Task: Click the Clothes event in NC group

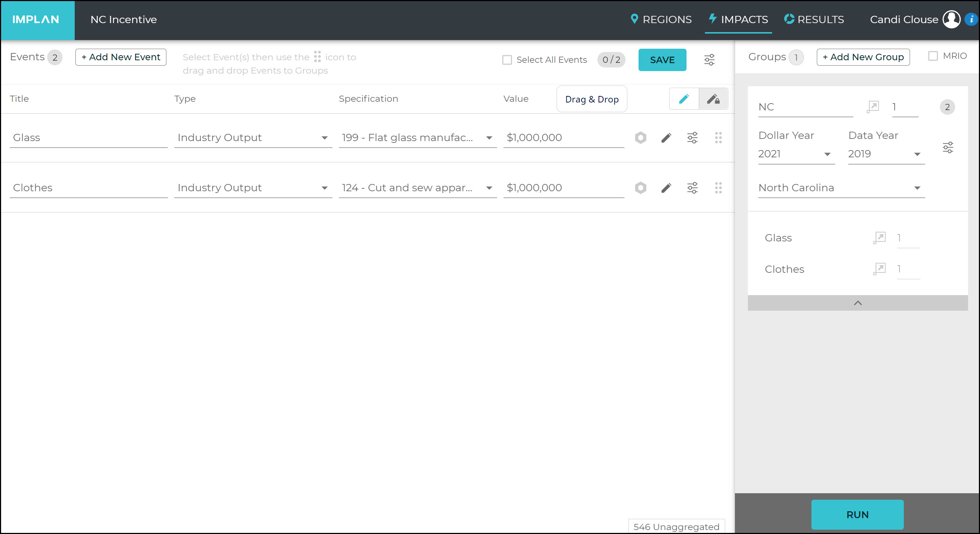Action: (x=784, y=269)
